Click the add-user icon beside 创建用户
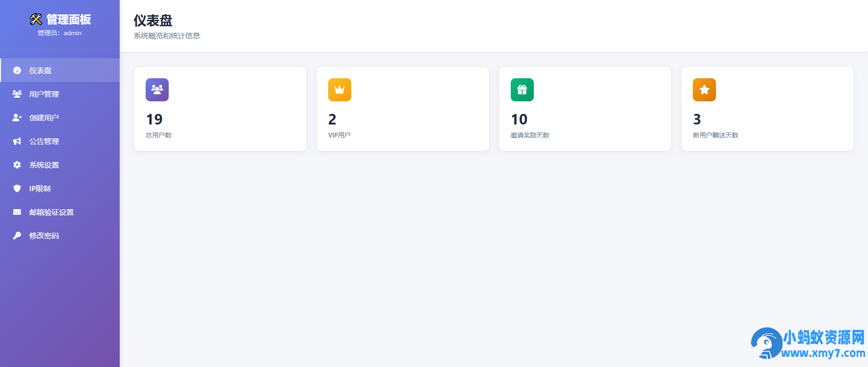 [17, 118]
